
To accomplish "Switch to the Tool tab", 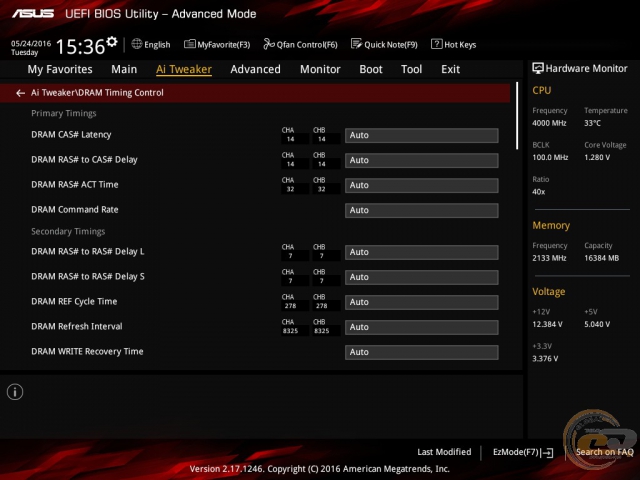I will point(411,69).
